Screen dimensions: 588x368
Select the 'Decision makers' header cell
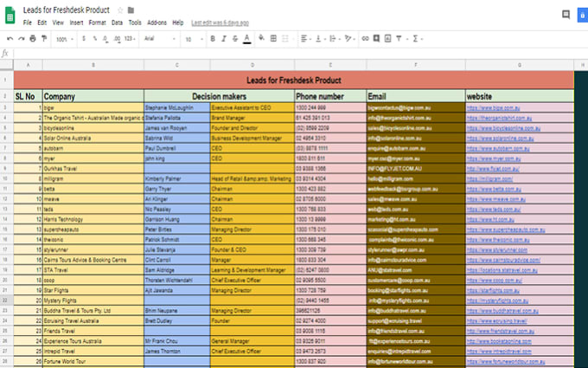(220, 96)
